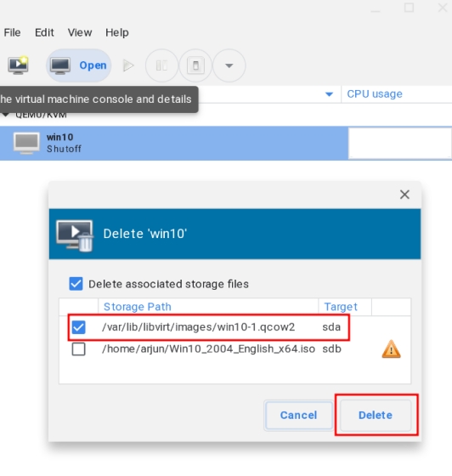The height and width of the screenshot is (476, 452).
Task: Select the /home/arjun/Win10_2004_English_x64.iso path
Action: 208,349
